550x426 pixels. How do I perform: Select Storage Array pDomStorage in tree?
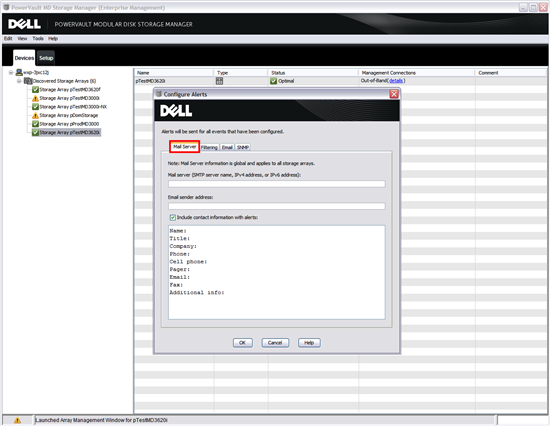click(69, 115)
